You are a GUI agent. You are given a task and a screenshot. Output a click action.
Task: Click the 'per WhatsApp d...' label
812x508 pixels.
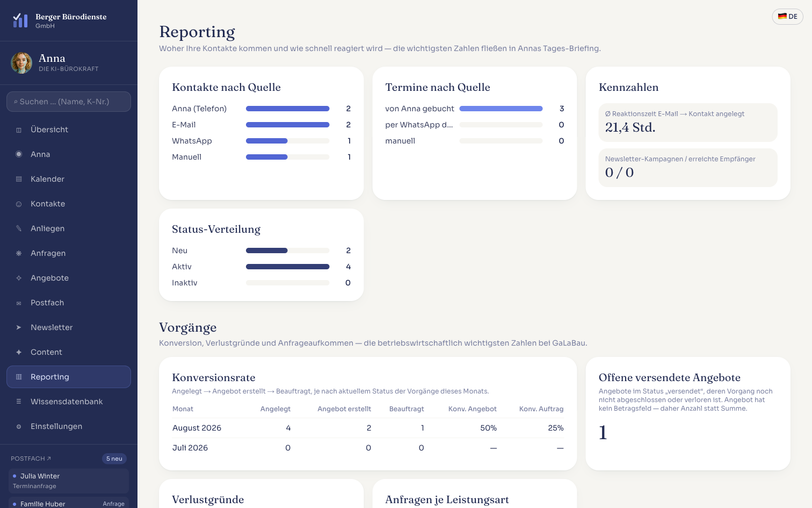[x=419, y=125]
